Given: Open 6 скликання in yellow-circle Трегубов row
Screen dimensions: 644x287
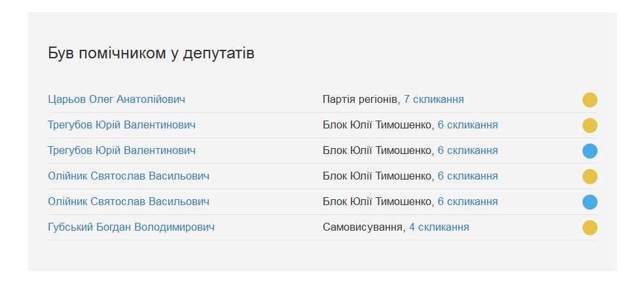Looking at the screenshot, I should 468,125.
